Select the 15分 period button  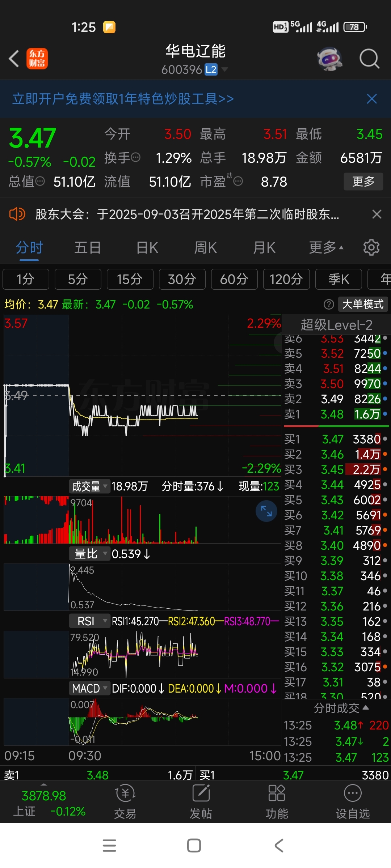point(130,279)
